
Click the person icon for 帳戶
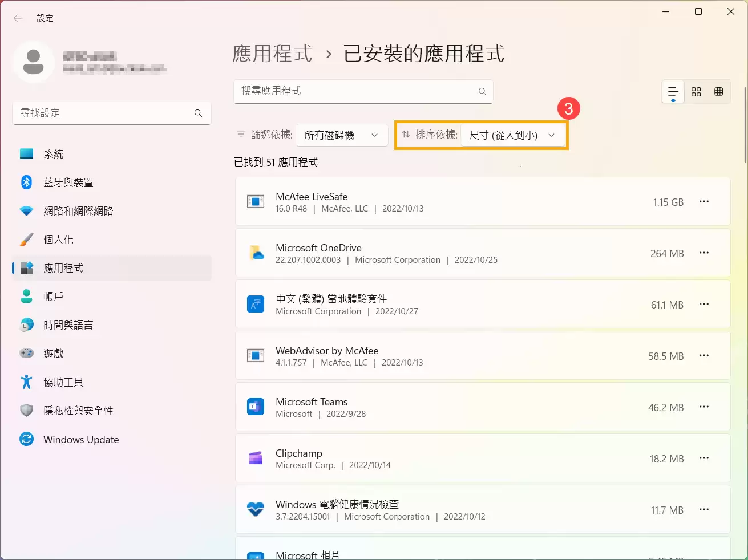click(x=27, y=297)
